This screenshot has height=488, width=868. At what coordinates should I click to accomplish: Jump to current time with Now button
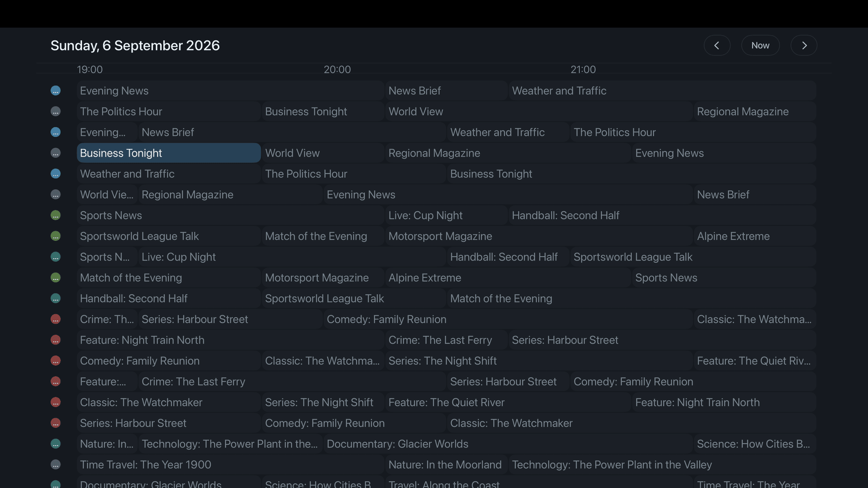tap(760, 45)
